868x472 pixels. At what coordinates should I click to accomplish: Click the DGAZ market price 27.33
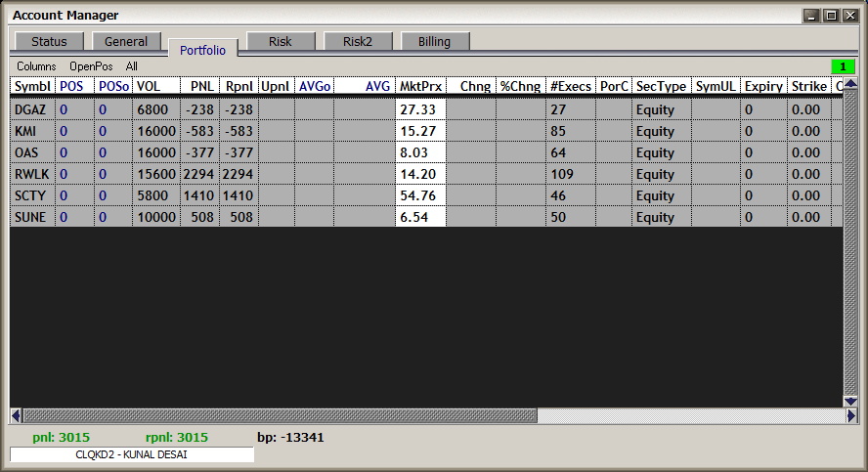pyautogui.click(x=420, y=109)
